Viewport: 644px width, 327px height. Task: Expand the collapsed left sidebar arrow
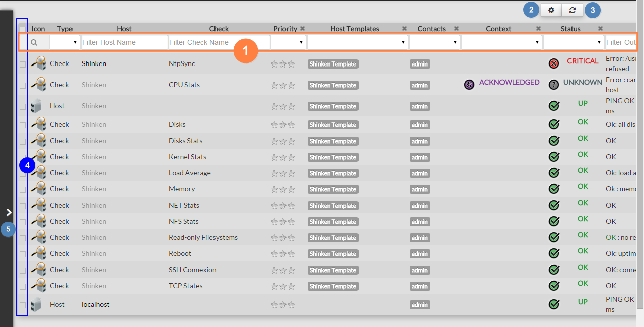(x=9, y=212)
